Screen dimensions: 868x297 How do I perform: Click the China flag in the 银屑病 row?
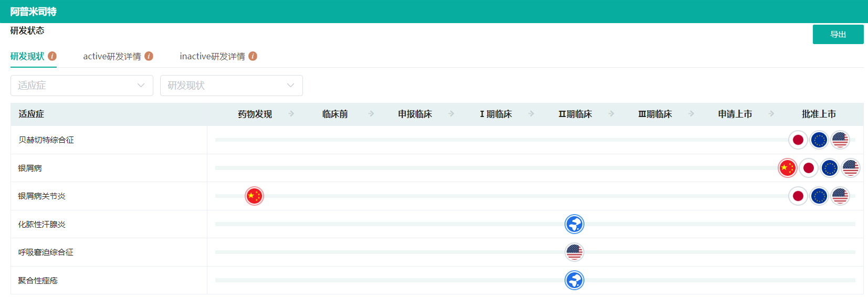(x=788, y=168)
